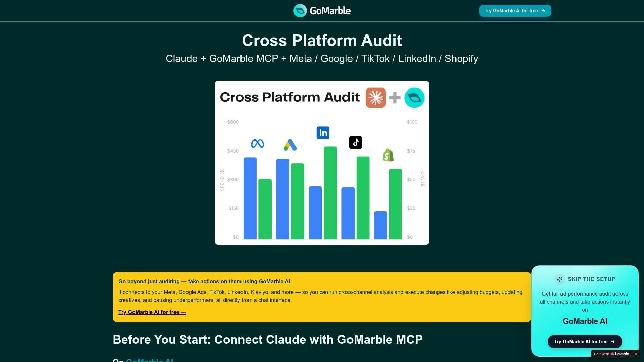The image size is (644, 362).
Task: Click the GoMarble logo icon in header
Action: 300,11
